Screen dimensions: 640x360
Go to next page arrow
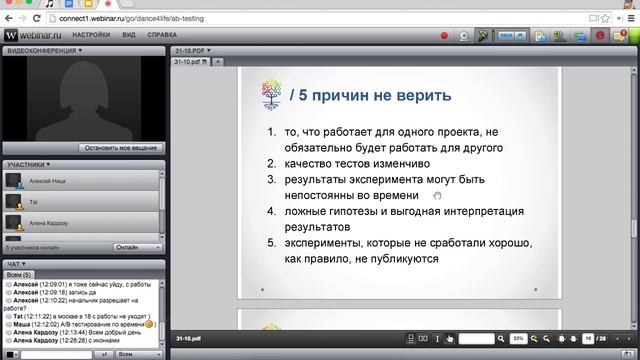pos(629,339)
